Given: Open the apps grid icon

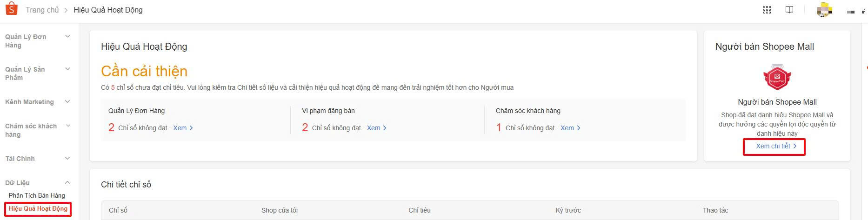Looking at the screenshot, I should [x=767, y=10].
